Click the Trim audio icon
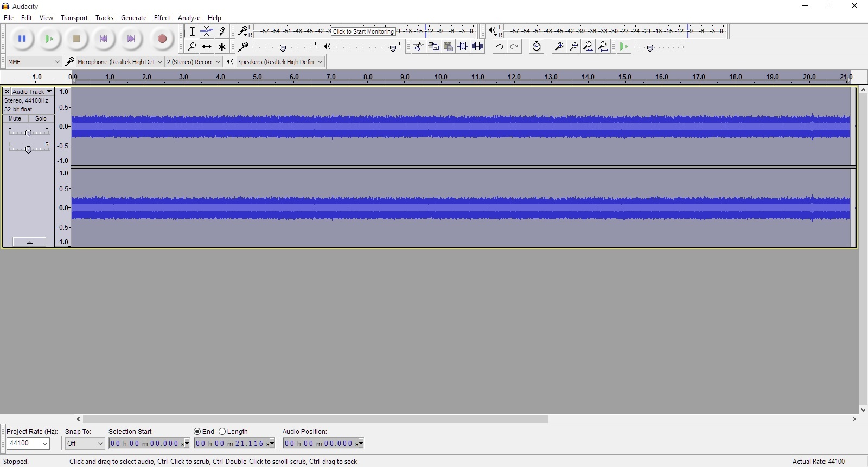The width and height of the screenshot is (868, 467). [463, 47]
